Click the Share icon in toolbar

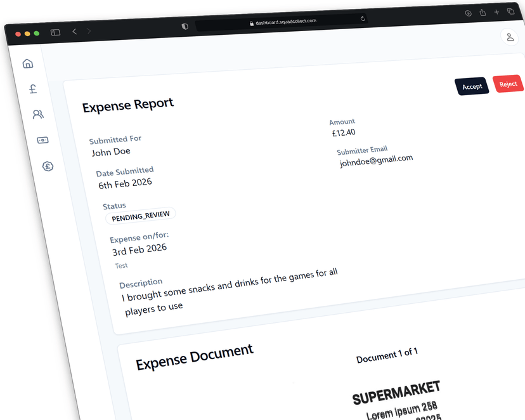click(x=483, y=13)
